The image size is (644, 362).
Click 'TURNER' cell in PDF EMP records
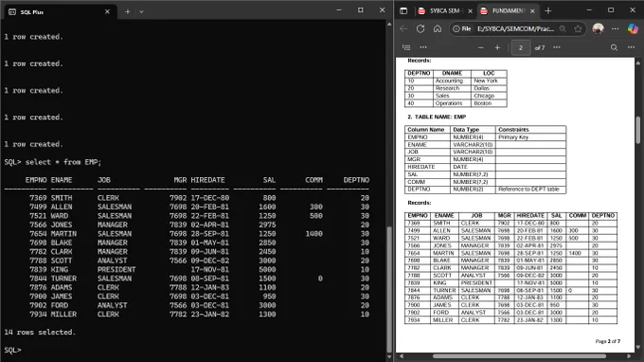coord(444,290)
